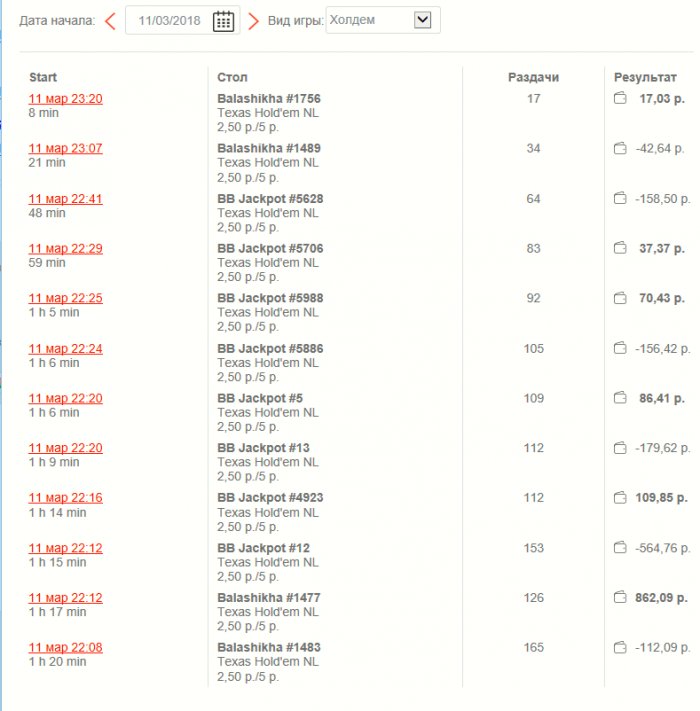Image resolution: width=700 pixels, height=711 pixels.
Task: Click wallet icon for BB Jackpot #5706 result
Action: 620,249
